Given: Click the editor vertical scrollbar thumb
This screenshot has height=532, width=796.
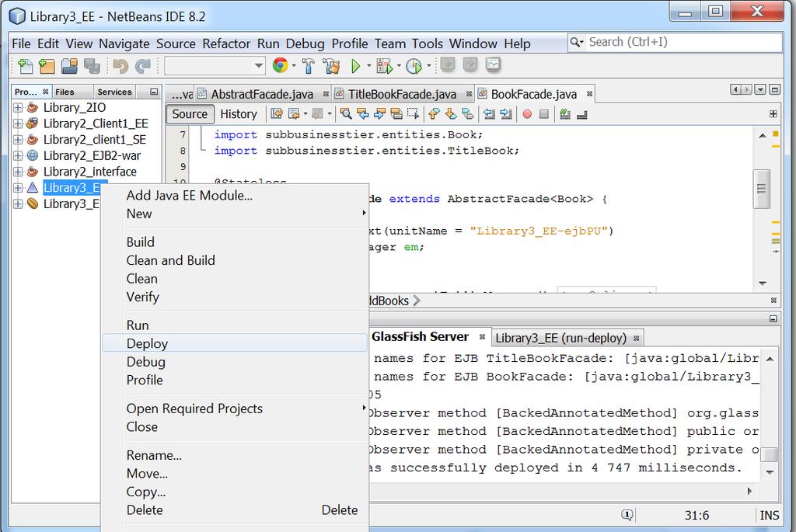Looking at the screenshot, I should tap(762, 189).
